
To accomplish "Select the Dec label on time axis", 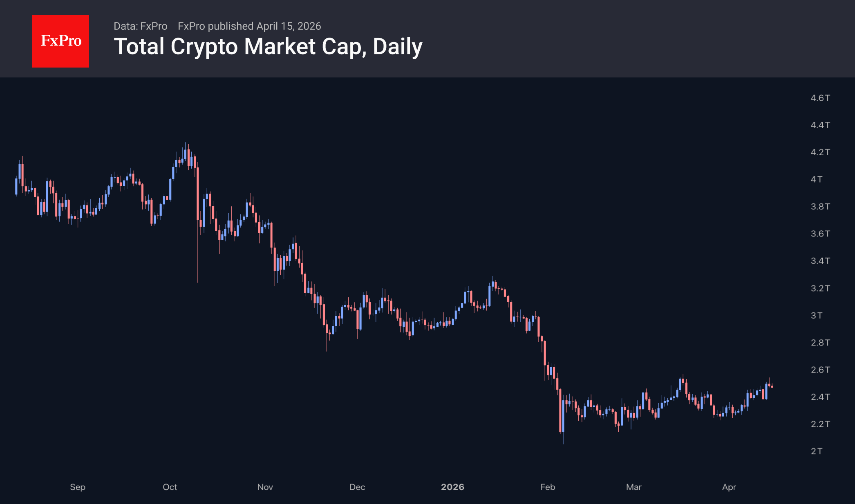I will coord(357,487).
